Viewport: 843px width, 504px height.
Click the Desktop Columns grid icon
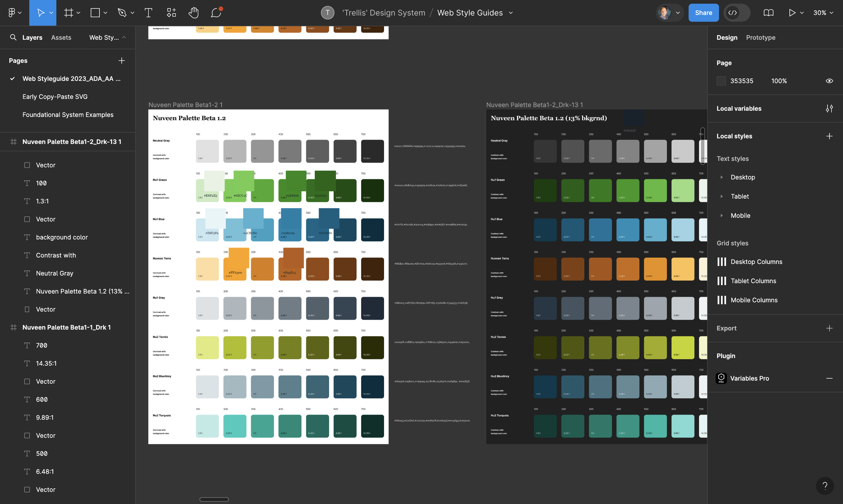tap(721, 262)
